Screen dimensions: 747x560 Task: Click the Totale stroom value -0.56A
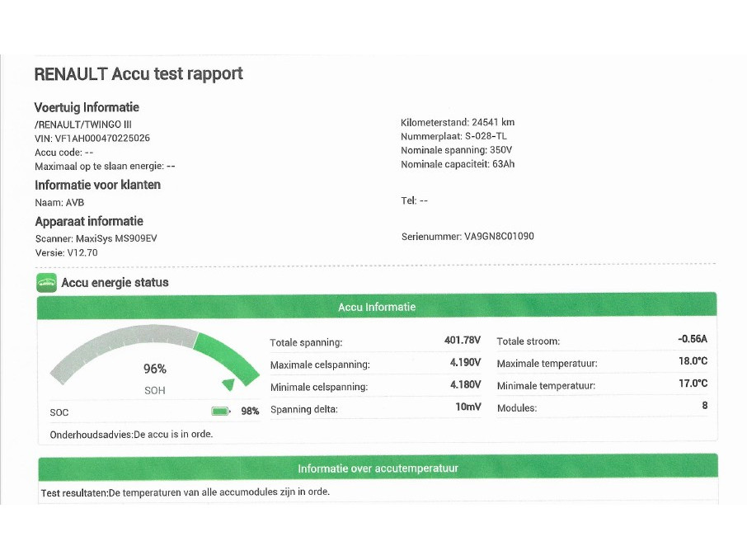pos(692,339)
